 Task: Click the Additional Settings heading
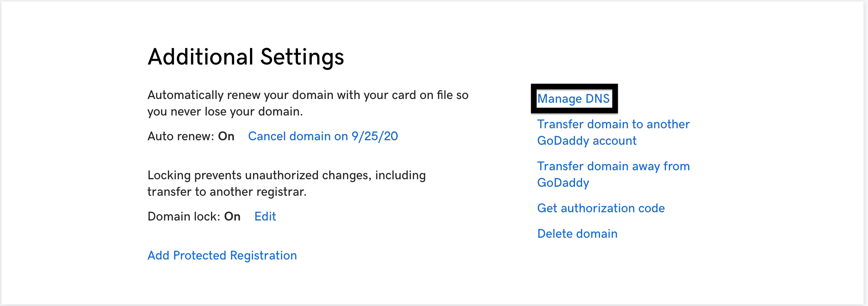(x=246, y=57)
